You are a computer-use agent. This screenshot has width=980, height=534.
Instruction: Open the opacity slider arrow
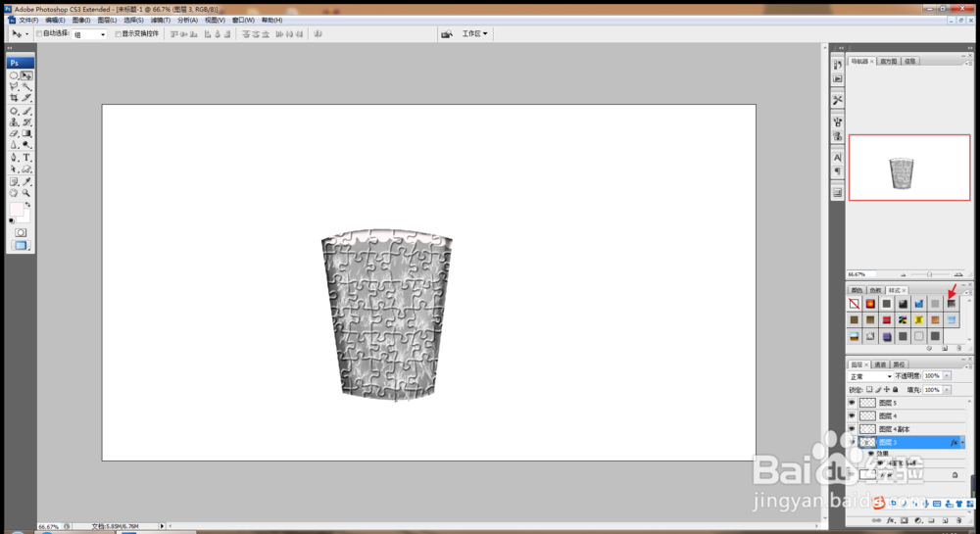pyautogui.click(x=948, y=376)
